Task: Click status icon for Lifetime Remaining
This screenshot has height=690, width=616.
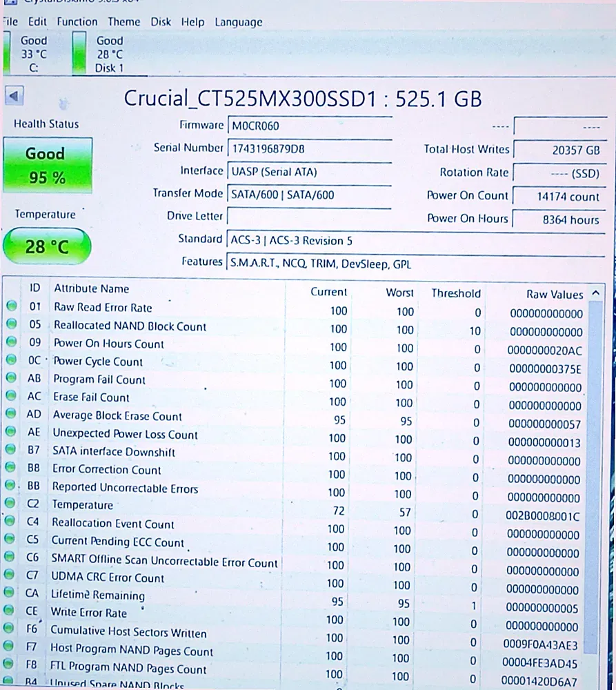Action: tap(9, 592)
